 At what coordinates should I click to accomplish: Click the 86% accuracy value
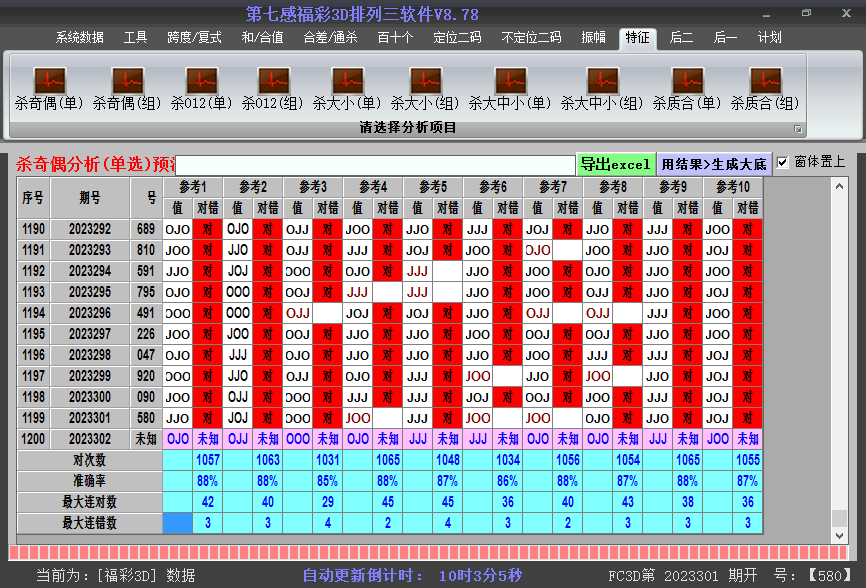(x=508, y=481)
